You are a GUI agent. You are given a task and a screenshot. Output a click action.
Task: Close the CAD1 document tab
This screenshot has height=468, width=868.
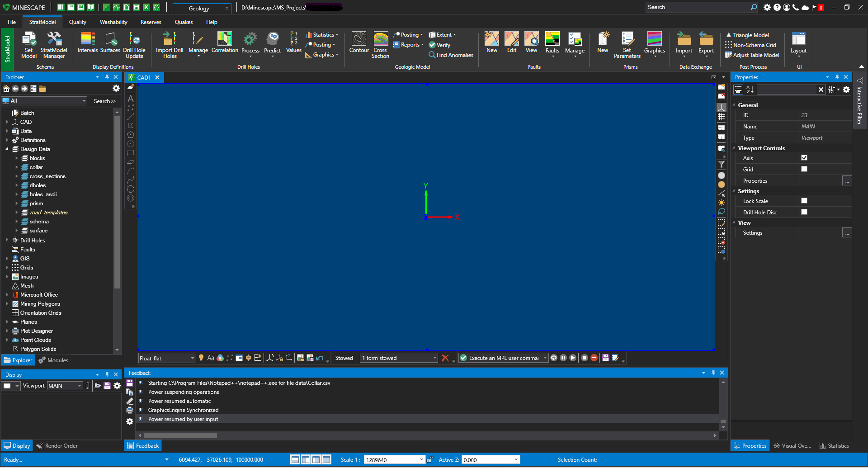[x=157, y=77]
